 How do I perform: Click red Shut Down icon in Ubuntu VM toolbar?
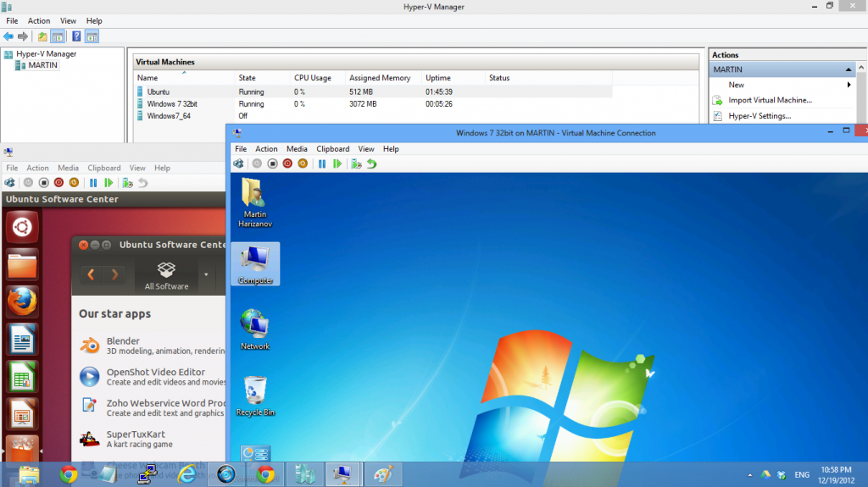pos(58,183)
